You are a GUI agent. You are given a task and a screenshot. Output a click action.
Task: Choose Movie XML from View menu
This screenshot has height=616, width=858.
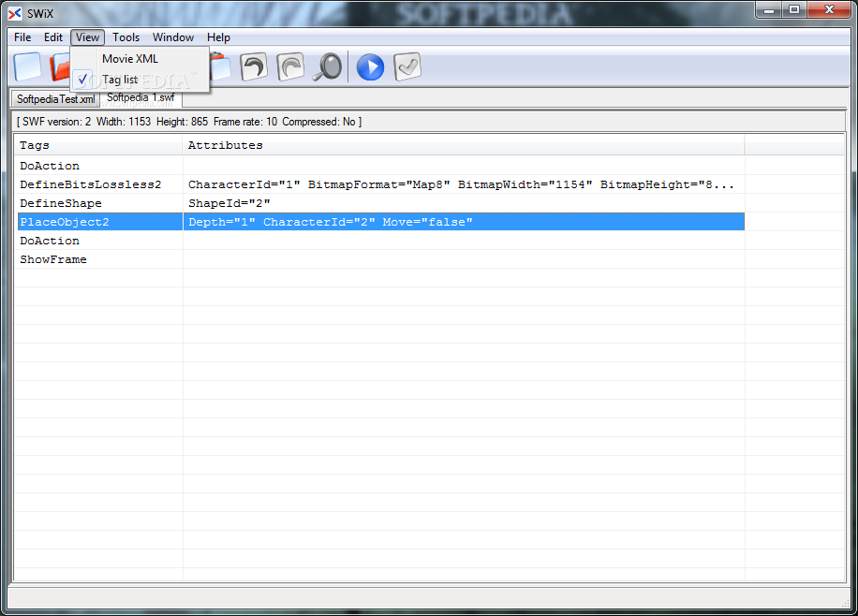tap(140, 59)
